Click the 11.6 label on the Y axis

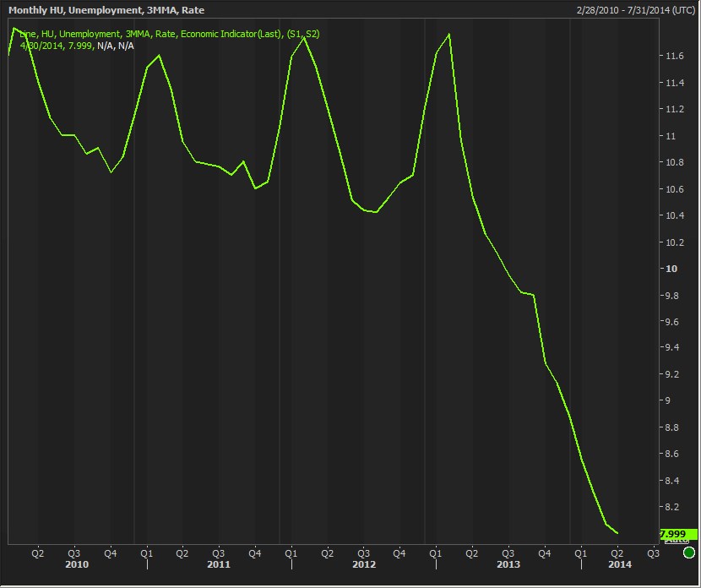(674, 56)
